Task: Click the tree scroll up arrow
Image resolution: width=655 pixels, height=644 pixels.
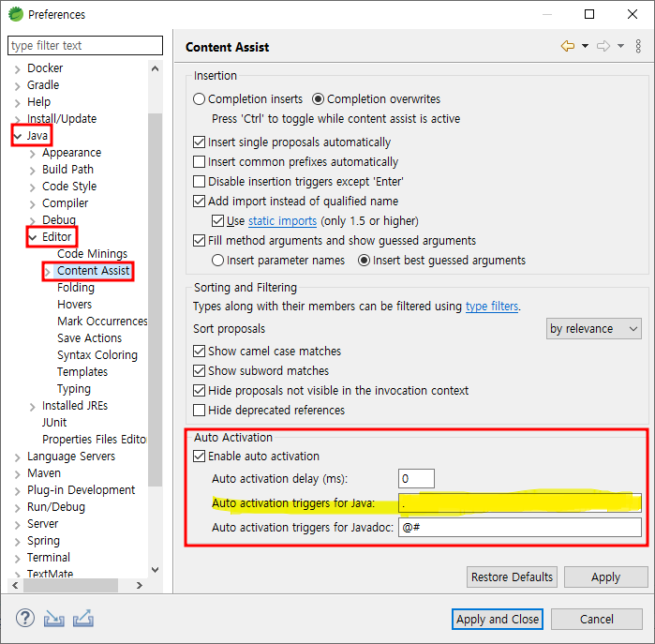Action: tap(155, 68)
